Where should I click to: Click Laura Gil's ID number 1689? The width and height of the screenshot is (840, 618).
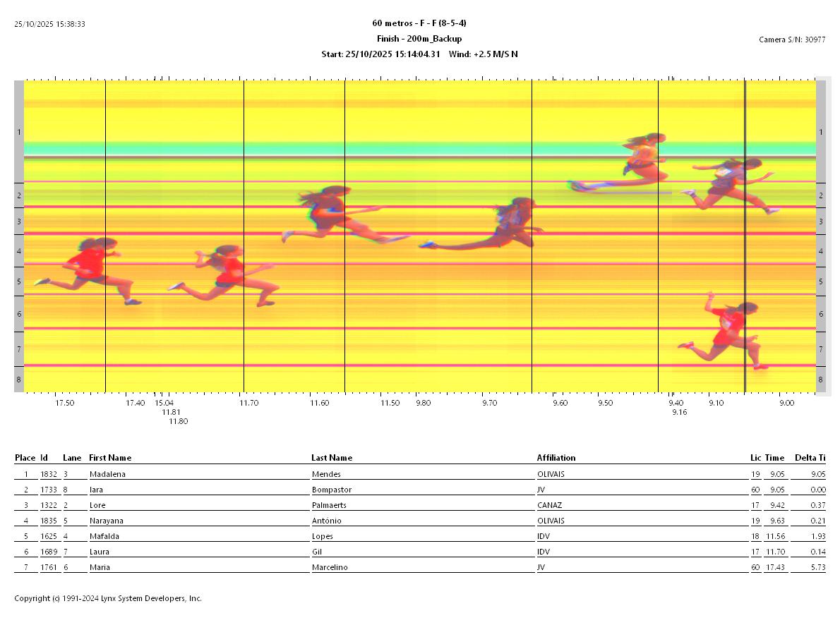49,552
